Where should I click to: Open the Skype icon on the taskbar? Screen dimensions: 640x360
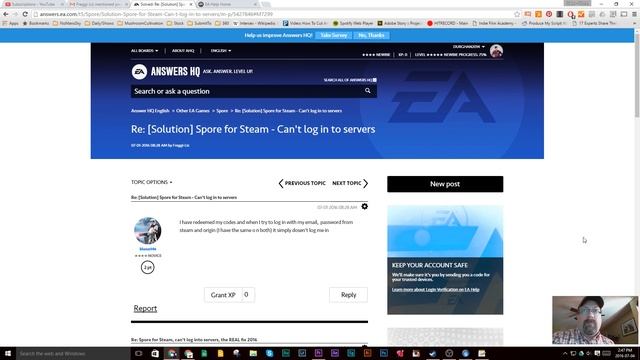pos(269,353)
